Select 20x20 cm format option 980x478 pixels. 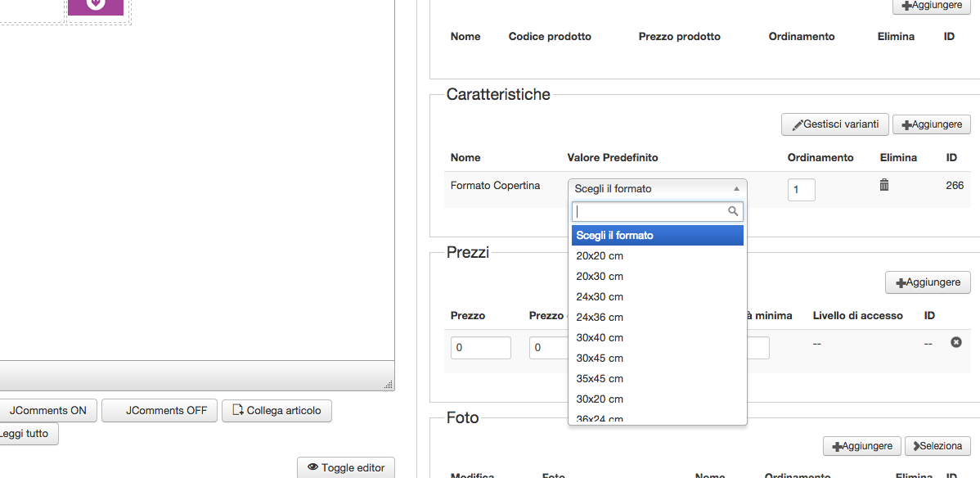pyautogui.click(x=600, y=256)
